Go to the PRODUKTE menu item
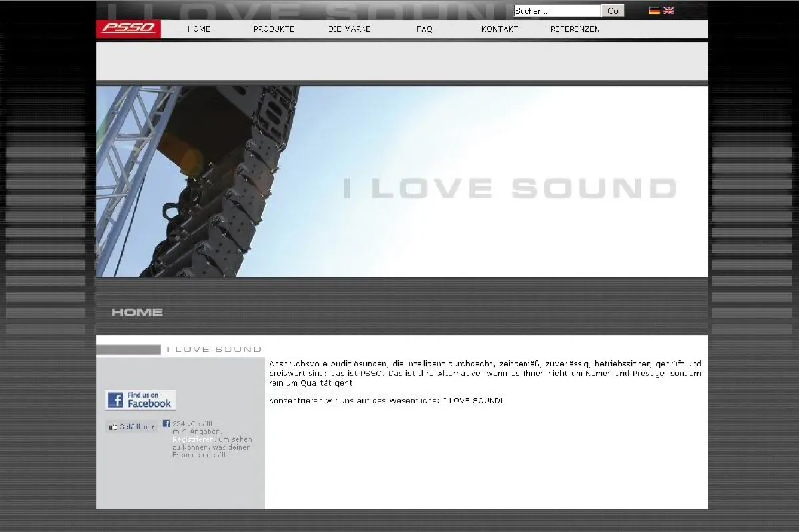 tap(274, 29)
